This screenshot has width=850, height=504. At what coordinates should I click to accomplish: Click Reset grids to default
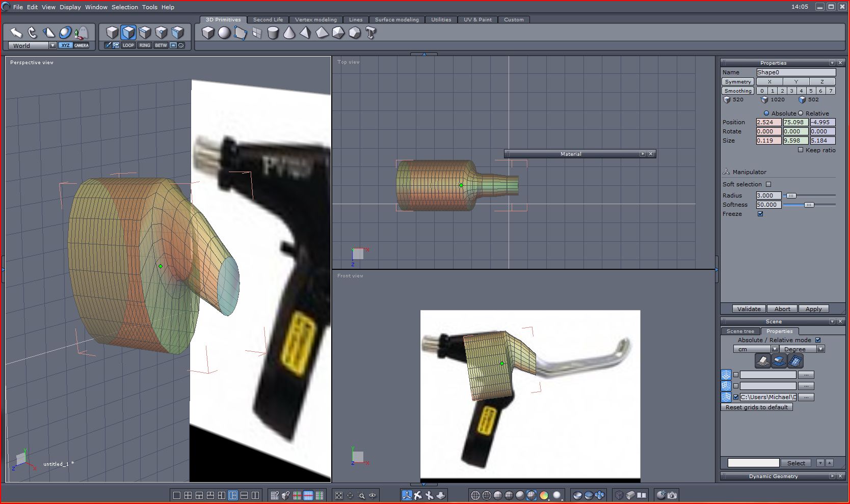point(757,407)
